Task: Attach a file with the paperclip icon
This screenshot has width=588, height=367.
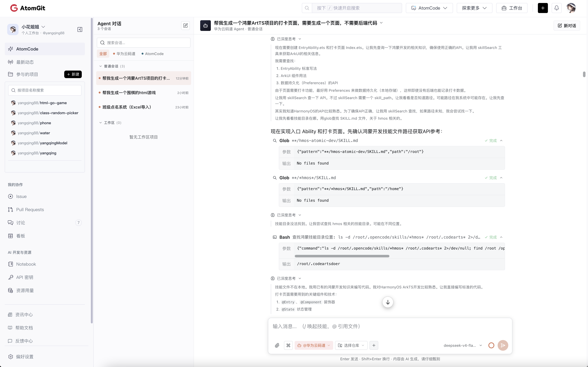Action: [277, 345]
